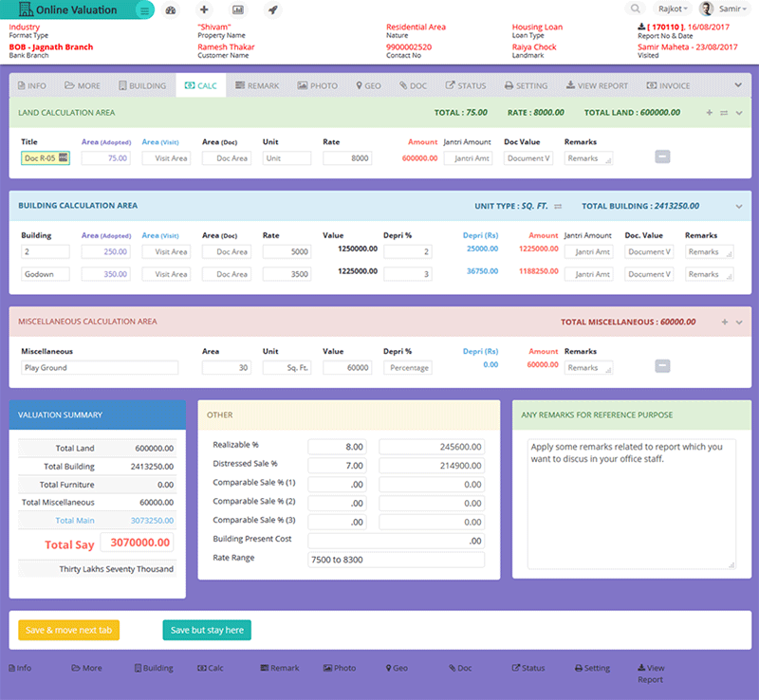This screenshot has height=700, width=759.
Task: Click the Rate Range input field
Action: tap(396, 560)
